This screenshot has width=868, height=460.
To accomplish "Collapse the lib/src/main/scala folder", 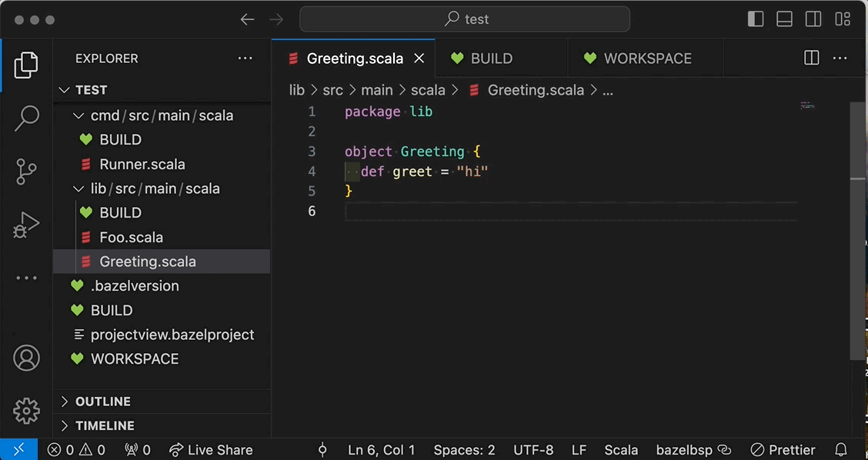I will (x=162, y=188).
